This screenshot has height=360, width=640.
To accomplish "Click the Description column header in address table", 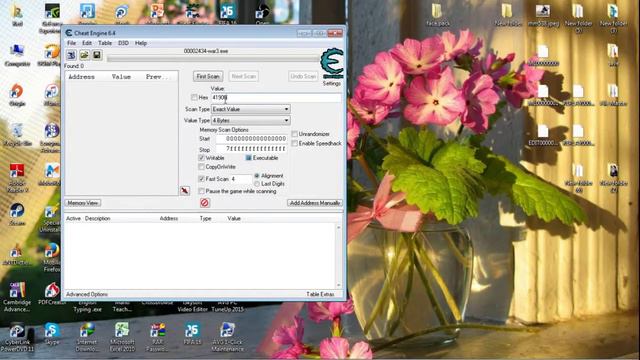I will coord(98,218).
